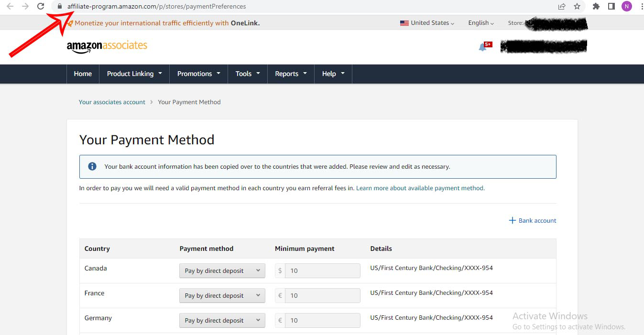Viewport: 644px width, 335px height.
Task: Expand the Help menu
Action: click(333, 74)
